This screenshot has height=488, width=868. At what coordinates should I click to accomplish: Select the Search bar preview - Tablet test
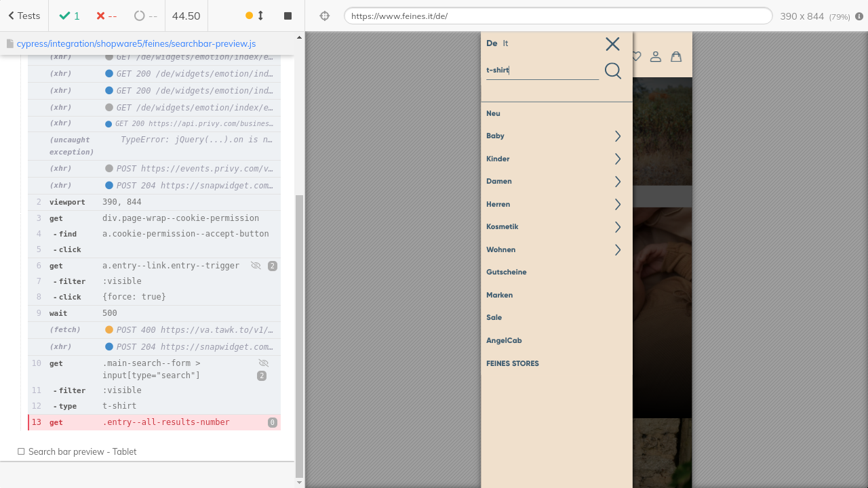pyautogui.click(x=82, y=451)
